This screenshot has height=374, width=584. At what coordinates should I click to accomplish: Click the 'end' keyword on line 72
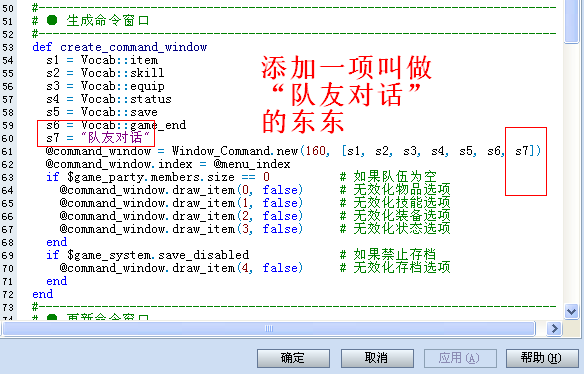(x=43, y=294)
